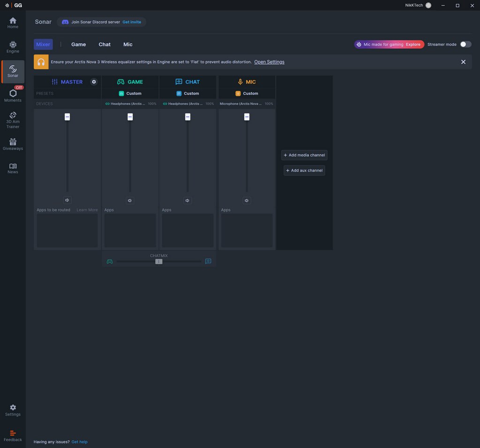Click the NikKTech account avatar
480x448 pixels.
428,5
